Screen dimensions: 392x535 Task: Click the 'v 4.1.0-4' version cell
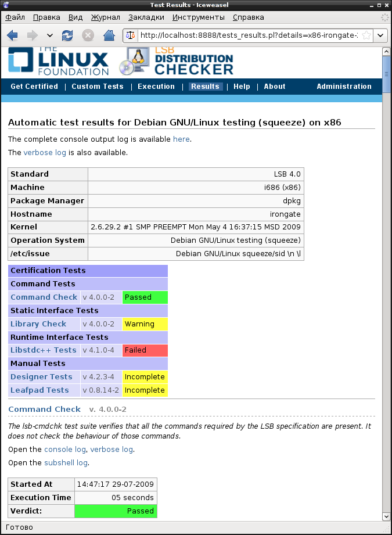pyautogui.click(x=101, y=350)
